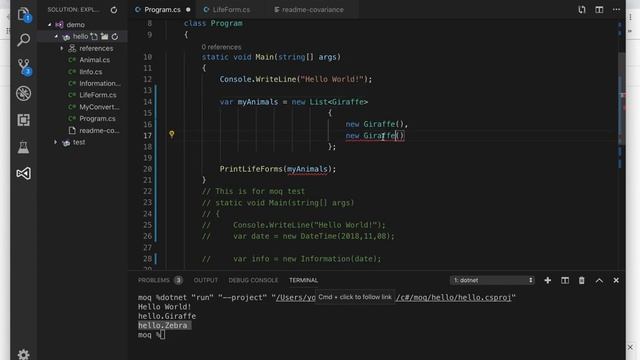The height and width of the screenshot is (360, 640).
Task: Open Program.cs in the solution tree
Action: 97,119
